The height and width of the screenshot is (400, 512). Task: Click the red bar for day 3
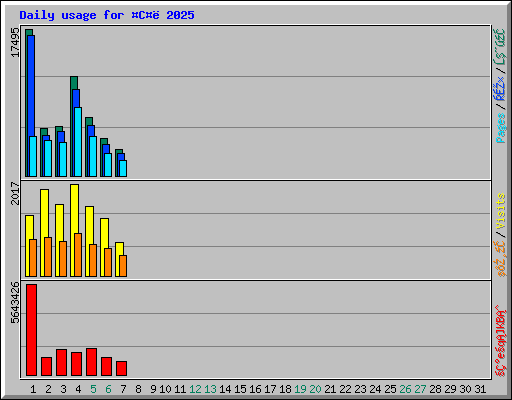61,362
